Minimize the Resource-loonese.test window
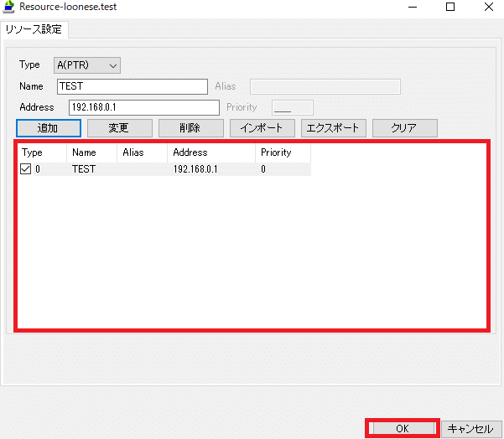Image resolution: width=504 pixels, height=439 pixels. point(413,7)
